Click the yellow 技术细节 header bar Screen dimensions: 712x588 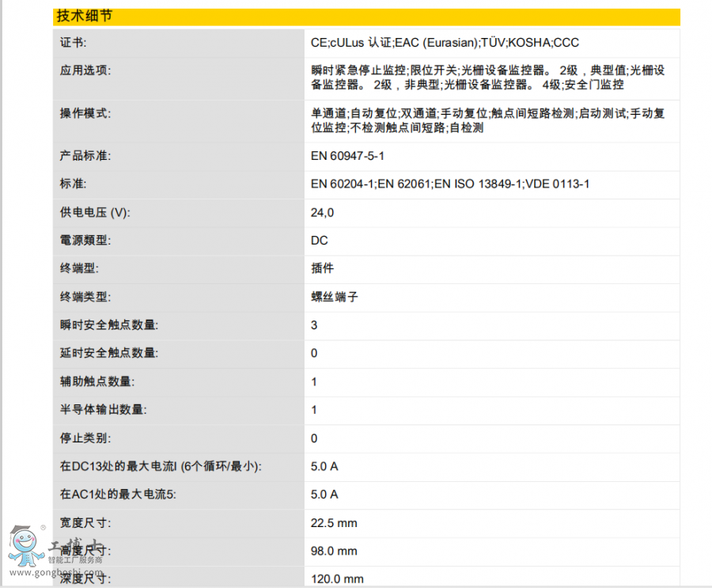pos(366,17)
